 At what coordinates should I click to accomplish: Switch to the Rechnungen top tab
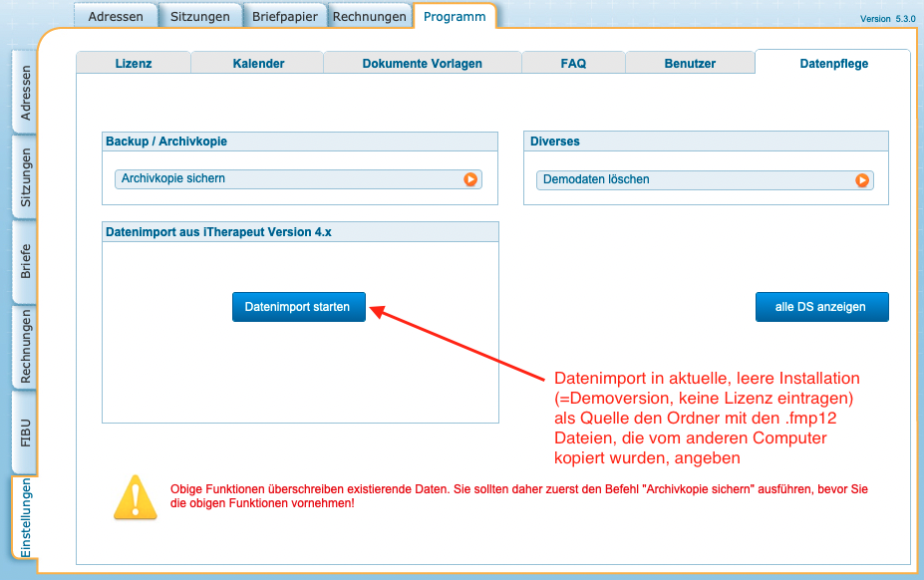(x=370, y=17)
